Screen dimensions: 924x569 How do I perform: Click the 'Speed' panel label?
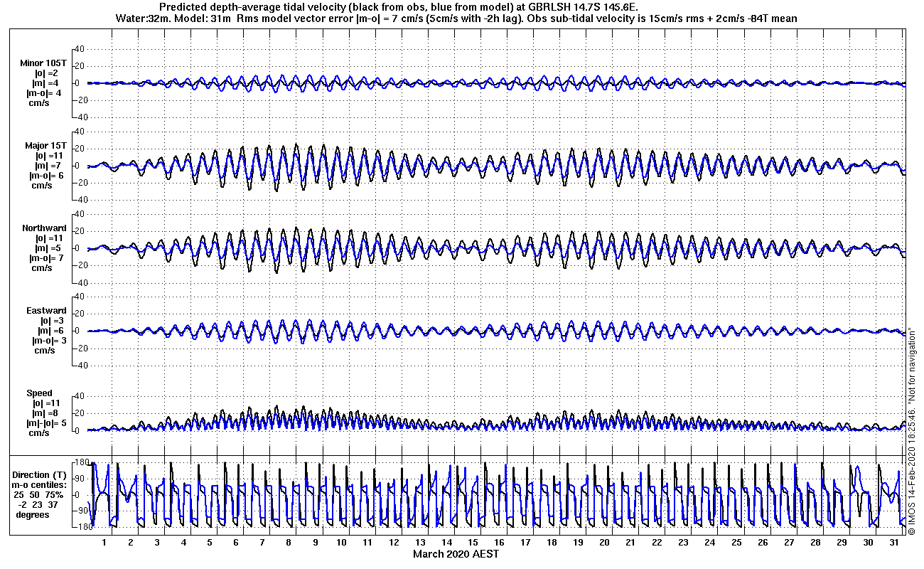point(40,393)
